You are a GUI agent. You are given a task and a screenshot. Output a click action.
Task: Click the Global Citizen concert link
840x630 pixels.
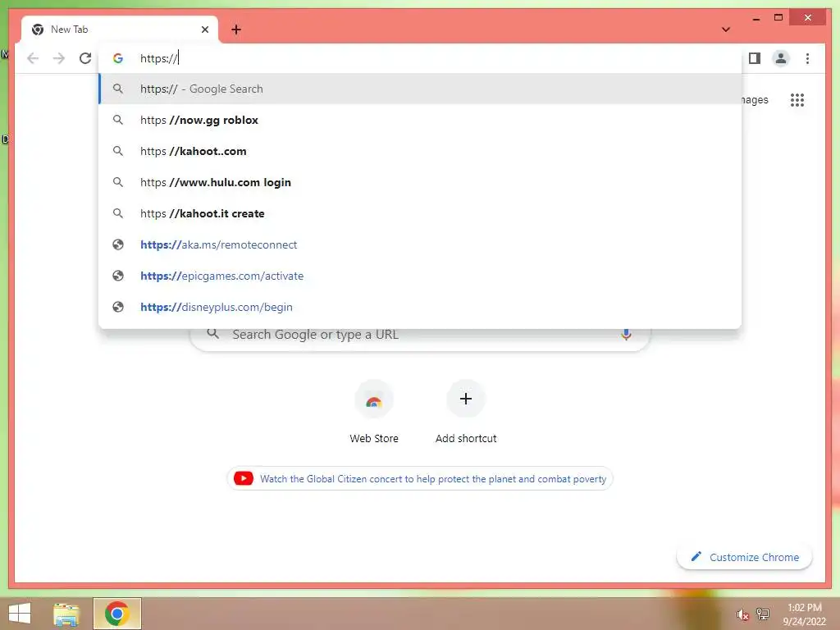coord(433,479)
